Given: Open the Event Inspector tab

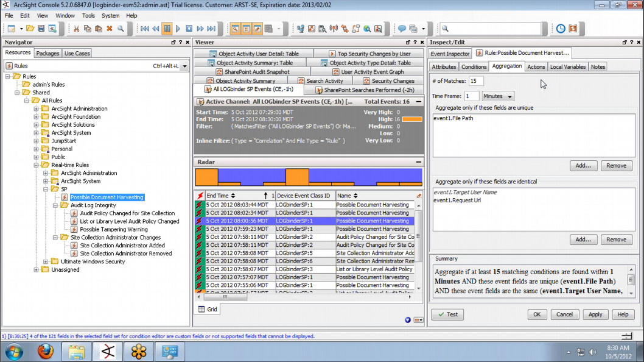Looking at the screenshot, I should tap(450, 54).
